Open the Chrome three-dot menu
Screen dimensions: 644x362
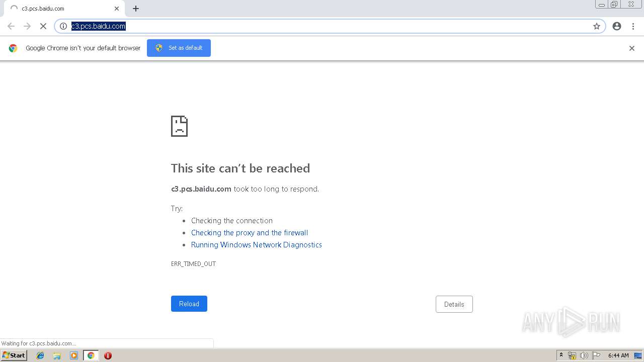[633, 26]
